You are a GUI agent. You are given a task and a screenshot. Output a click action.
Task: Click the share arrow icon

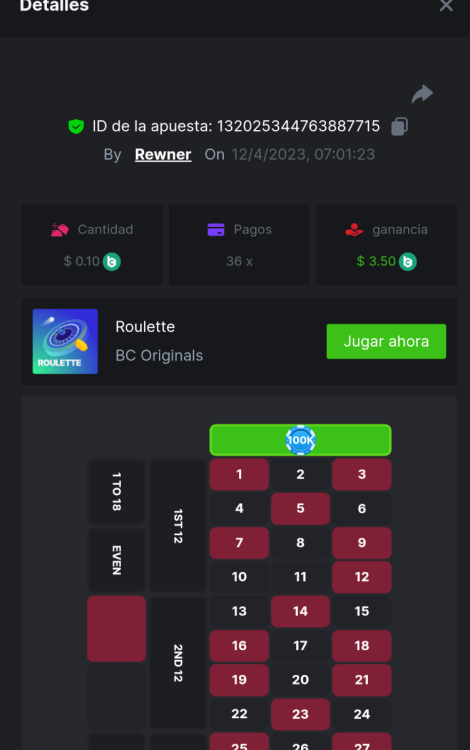point(422,94)
